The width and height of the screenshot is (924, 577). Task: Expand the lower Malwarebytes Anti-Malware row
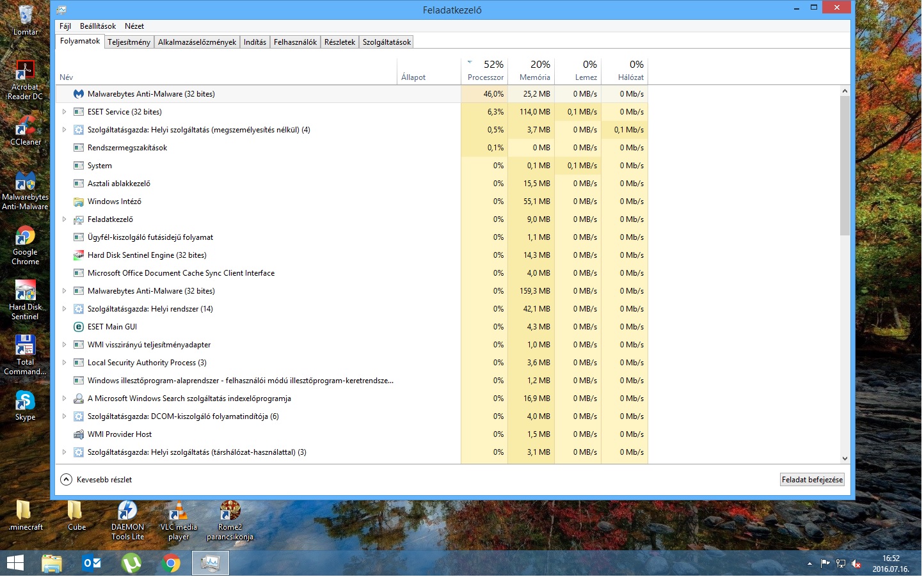[x=64, y=291]
